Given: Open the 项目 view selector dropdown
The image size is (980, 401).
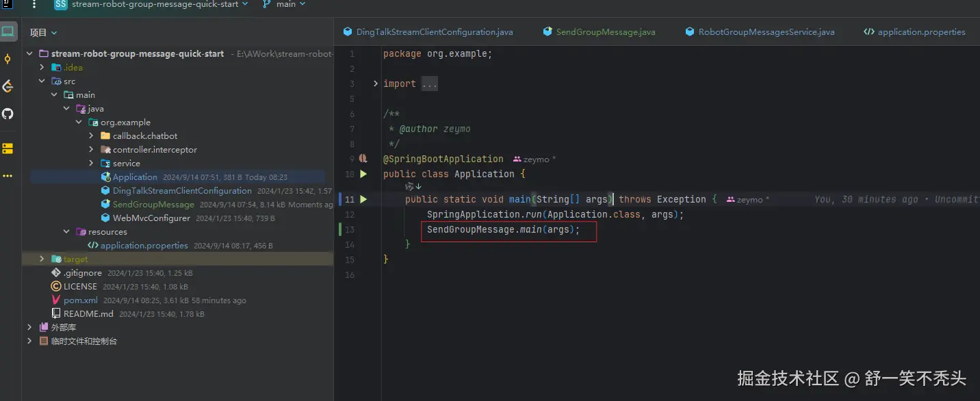Looking at the screenshot, I should tap(43, 32).
